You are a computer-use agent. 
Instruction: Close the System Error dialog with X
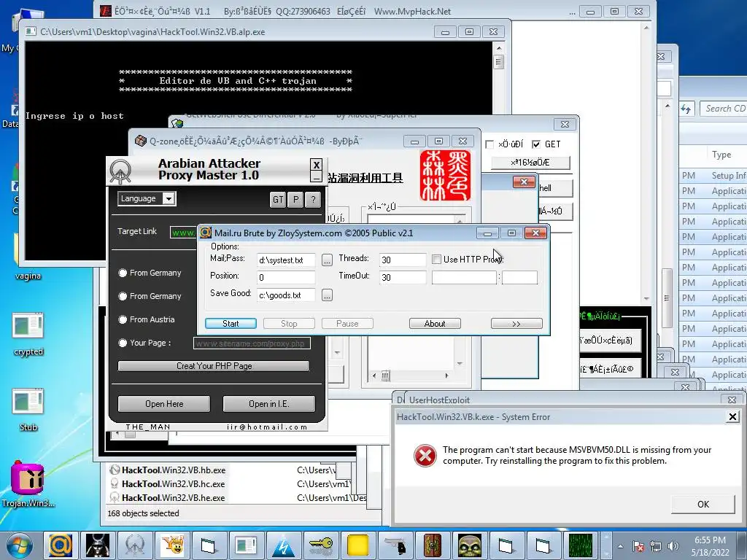[732, 417]
